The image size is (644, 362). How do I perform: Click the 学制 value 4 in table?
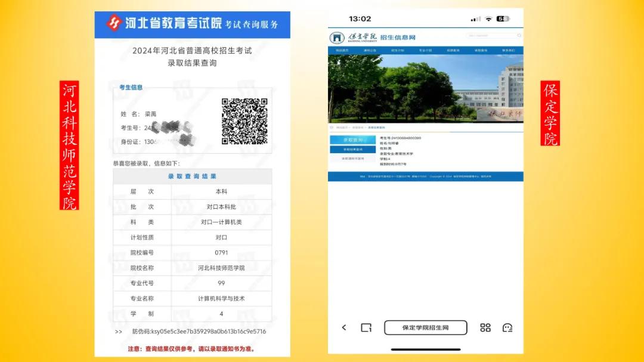221,314
